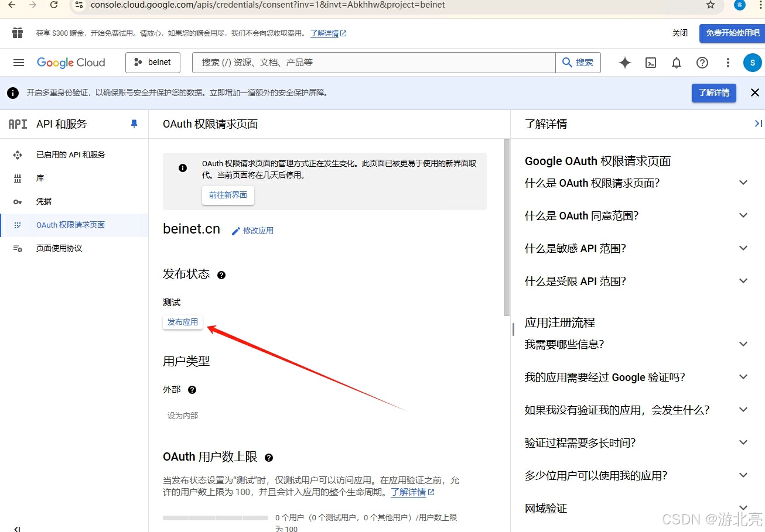This screenshot has height=532, width=765.
Task: Collapse the 了解详情 side panel
Action: coord(758,123)
